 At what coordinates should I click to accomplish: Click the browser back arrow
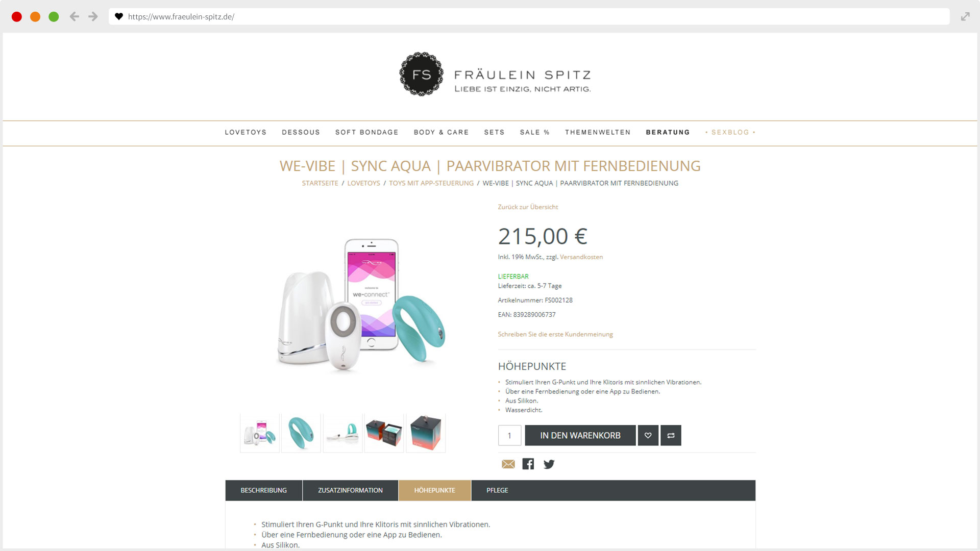pyautogui.click(x=75, y=16)
